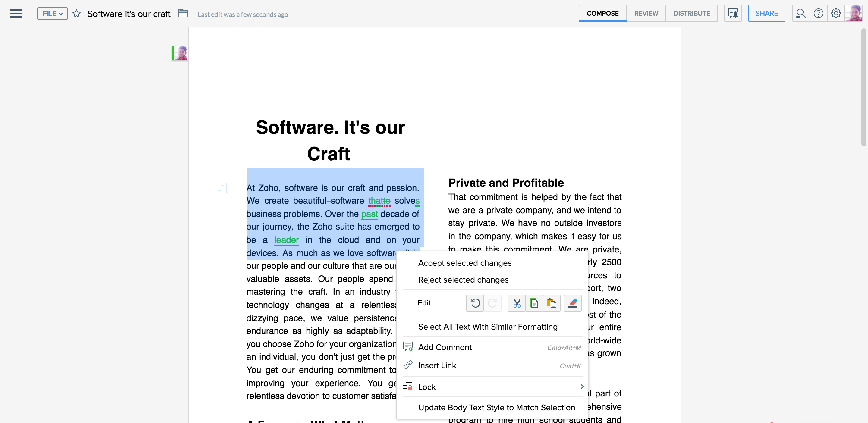Open the hamburger main menu
868x423 pixels.
click(x=16, y=14)
